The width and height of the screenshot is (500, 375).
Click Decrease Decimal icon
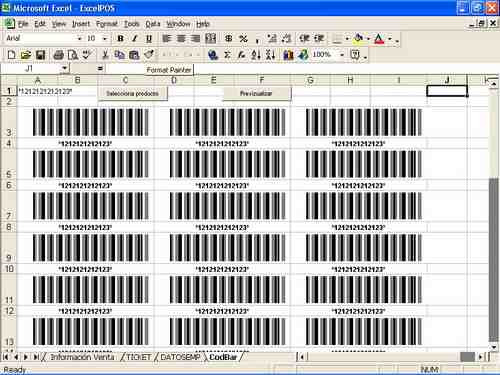tap(286, 39)
